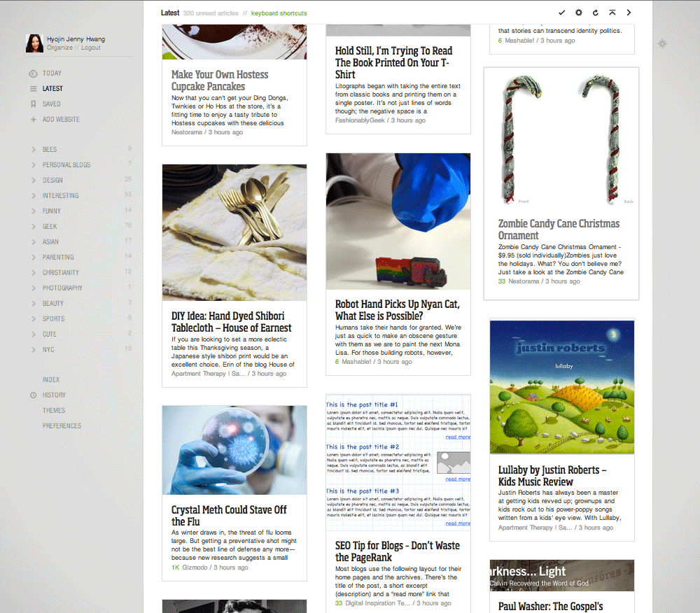
Task: Click the Today icon in sidebar
Action: (x=33, y=73)
